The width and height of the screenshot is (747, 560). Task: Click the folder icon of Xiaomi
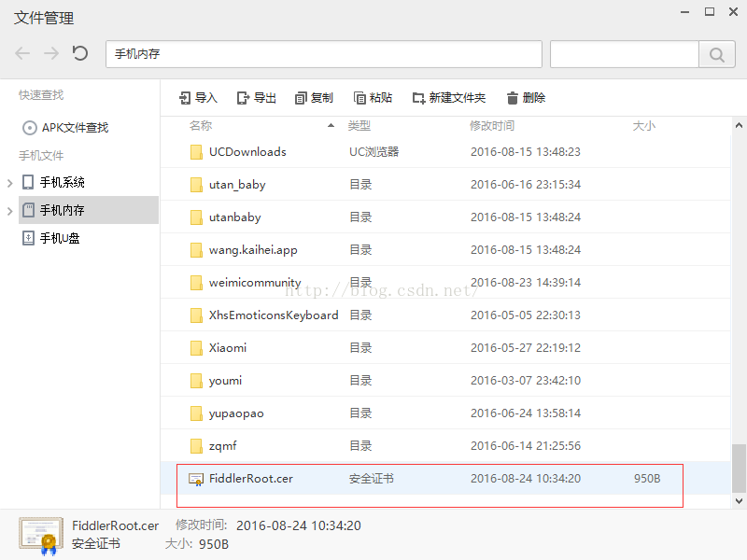196,348
